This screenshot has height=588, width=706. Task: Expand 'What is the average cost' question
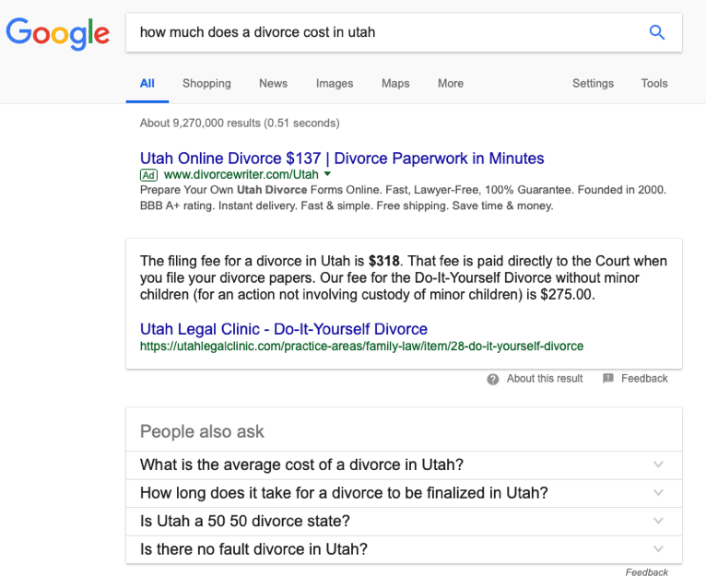[x=657, y=465]
